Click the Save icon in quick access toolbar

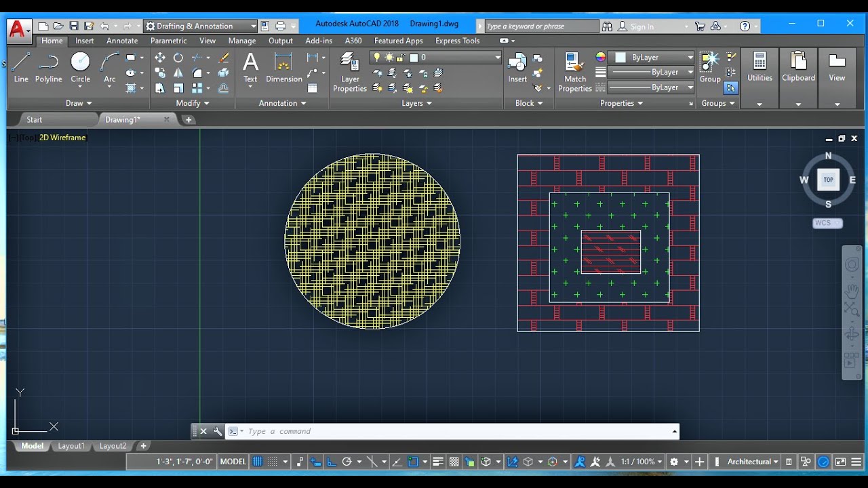[74, 26]
